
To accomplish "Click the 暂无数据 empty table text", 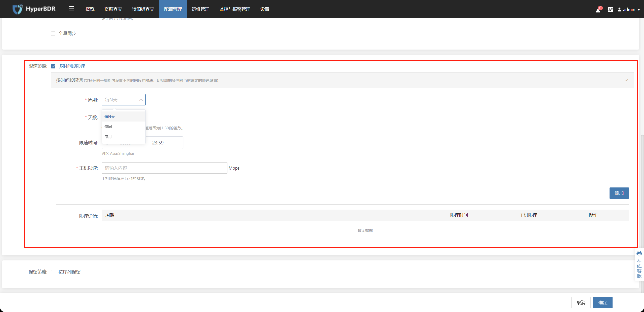I will 365,230.
